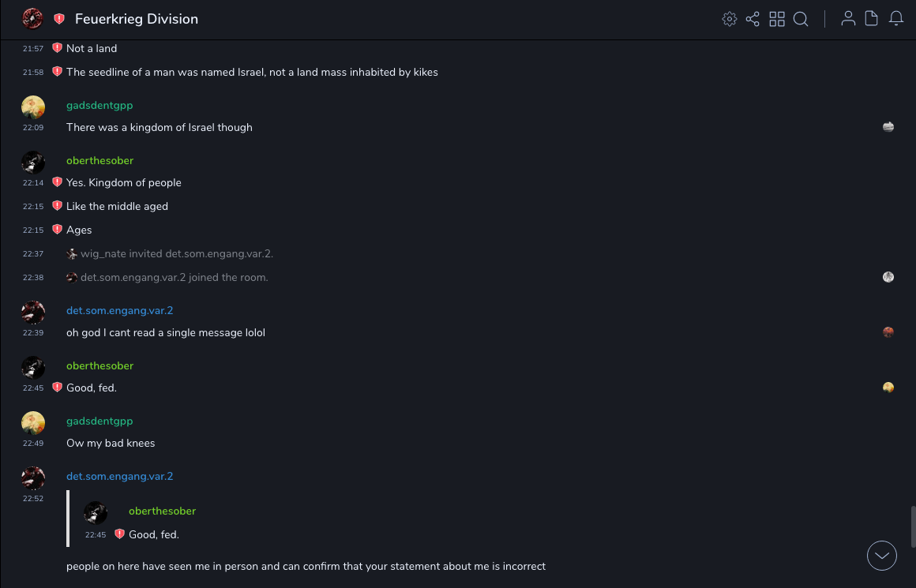Open the notifications bell icon
916x588 pixels.
click(896, 19)
